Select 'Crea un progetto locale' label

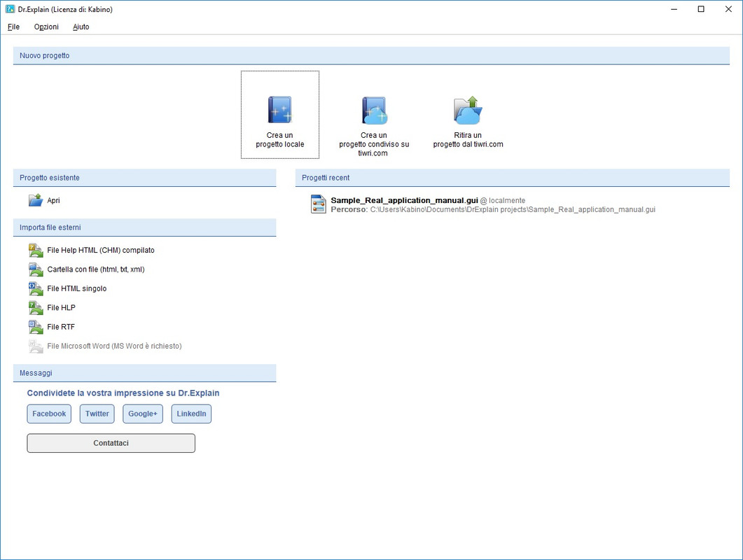(x=280, y=140)
